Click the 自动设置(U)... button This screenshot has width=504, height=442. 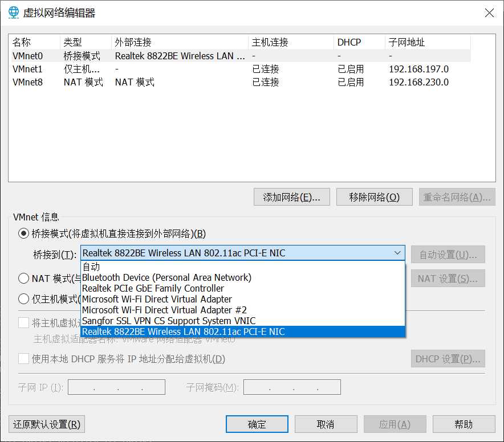(448, 255)
